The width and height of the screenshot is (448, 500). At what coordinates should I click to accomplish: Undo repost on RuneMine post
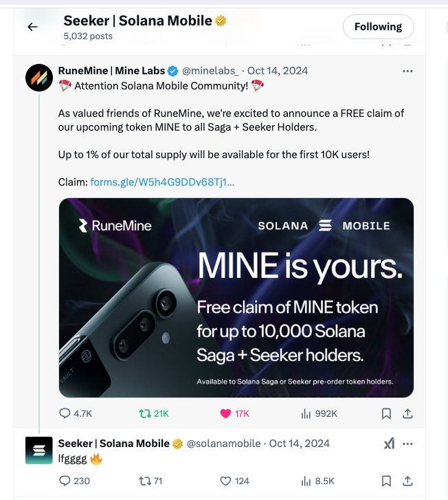[144, 413]
